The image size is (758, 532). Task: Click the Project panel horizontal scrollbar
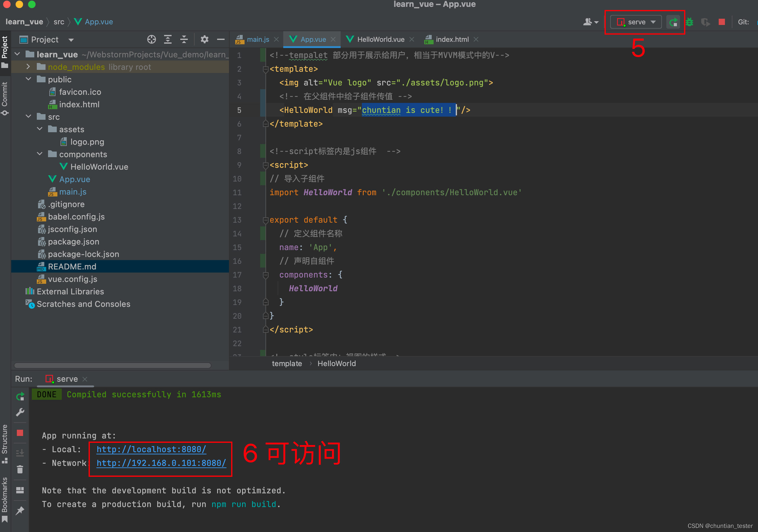coord(112,365)
